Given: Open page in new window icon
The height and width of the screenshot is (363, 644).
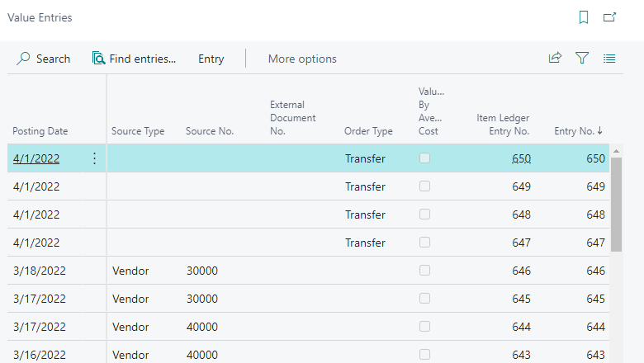Looking at the screenshot, I should tap(609, 17).
